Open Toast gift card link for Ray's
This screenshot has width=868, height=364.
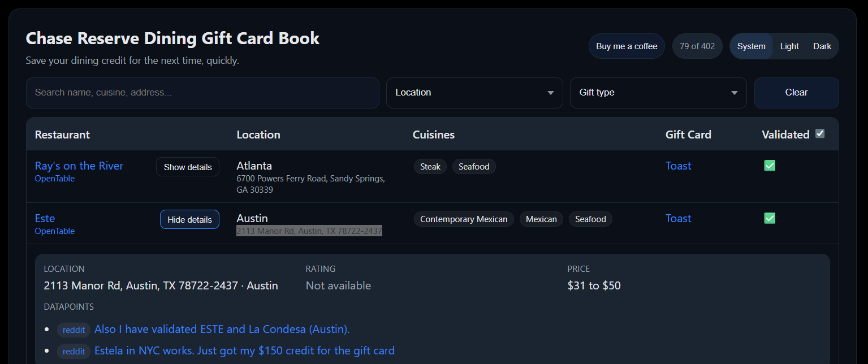tap(678, 166)
